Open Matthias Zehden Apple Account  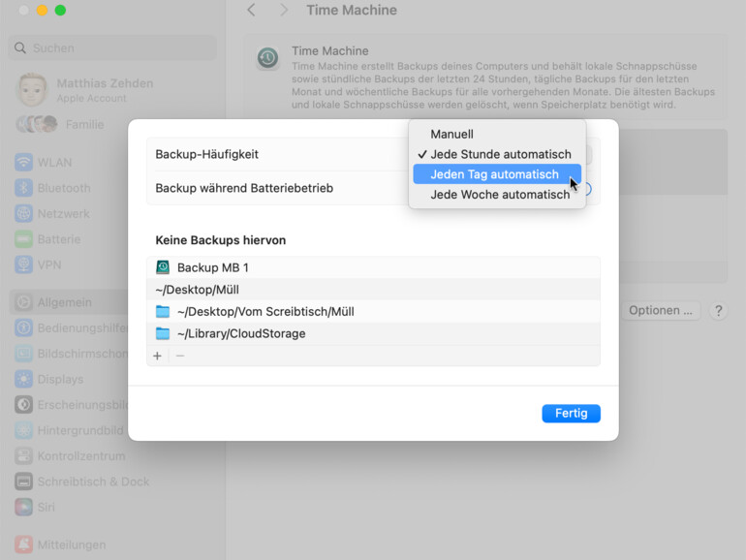[105, 90]
